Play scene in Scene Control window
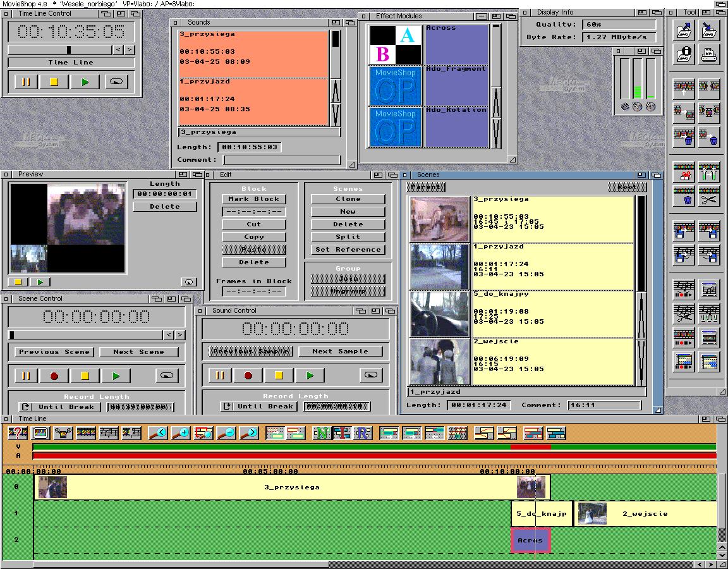The width and height of the screenshot is (728, 569). coord(116,376)
